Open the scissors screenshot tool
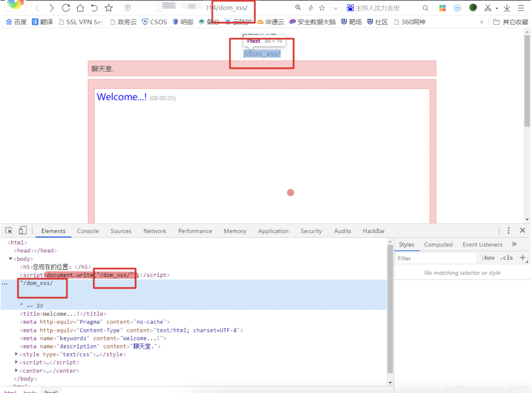Viewport: 532px width, 393px height. (x=488, y=8)
